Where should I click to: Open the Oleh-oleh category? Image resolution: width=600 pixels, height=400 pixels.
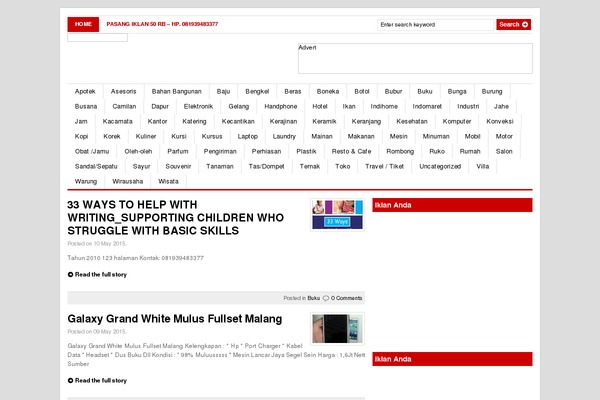pyautogui.click(x=138, y=151)
